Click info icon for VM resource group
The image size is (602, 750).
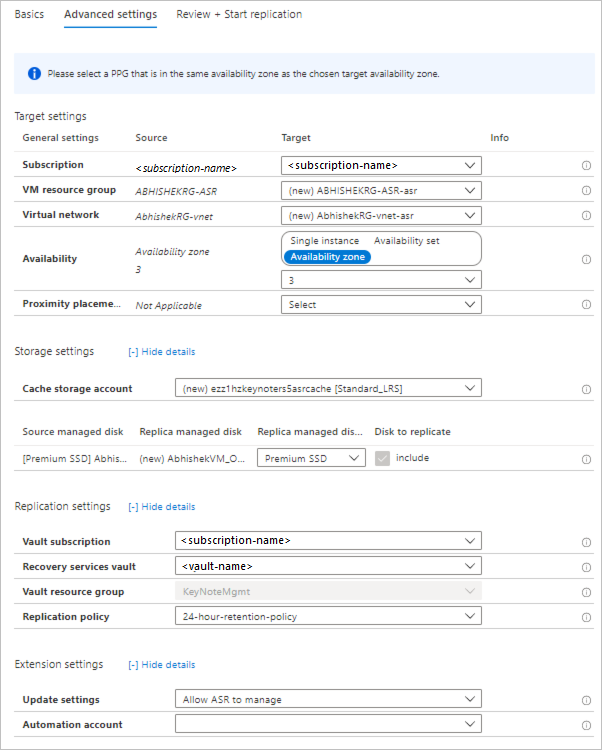pos(586,191)
